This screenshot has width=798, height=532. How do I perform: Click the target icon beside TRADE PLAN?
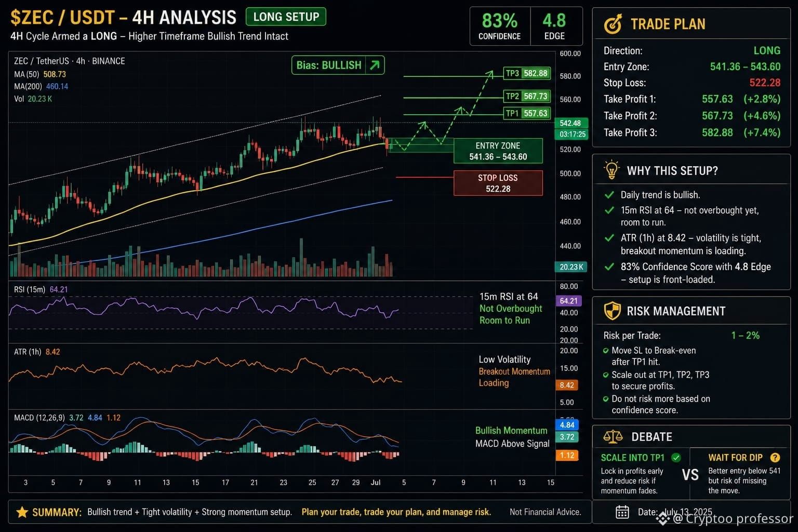613,24
